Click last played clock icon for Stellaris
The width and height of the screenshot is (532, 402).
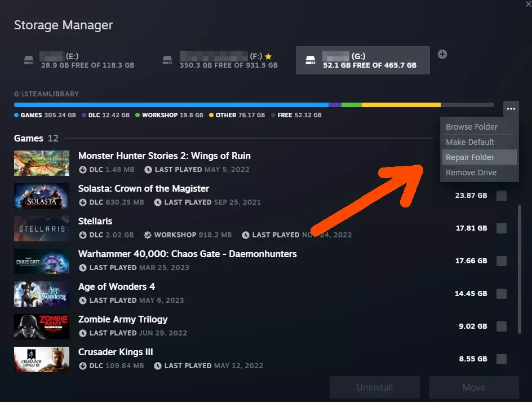tap(246, 235)
